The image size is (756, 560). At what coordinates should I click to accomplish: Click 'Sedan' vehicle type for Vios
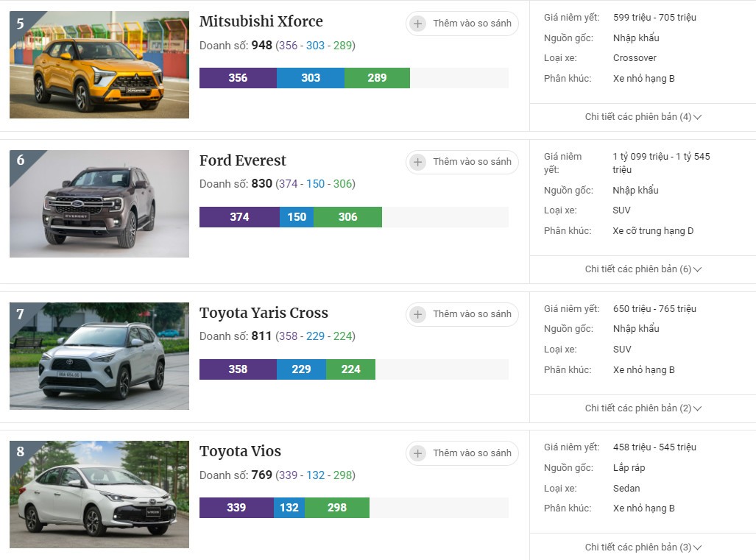click(626, 488)
